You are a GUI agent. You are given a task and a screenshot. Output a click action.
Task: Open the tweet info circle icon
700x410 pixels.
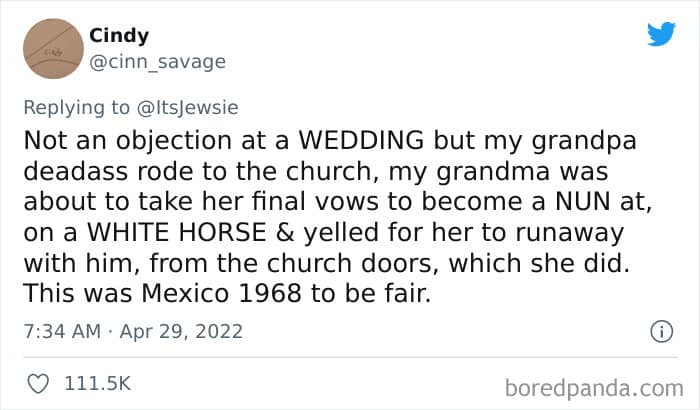click(660, 331)
